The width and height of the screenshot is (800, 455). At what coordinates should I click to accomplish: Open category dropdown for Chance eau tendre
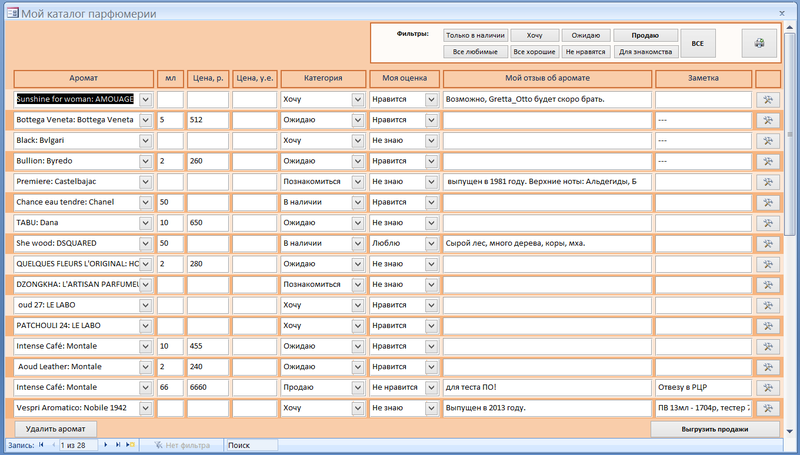(358, 203)
